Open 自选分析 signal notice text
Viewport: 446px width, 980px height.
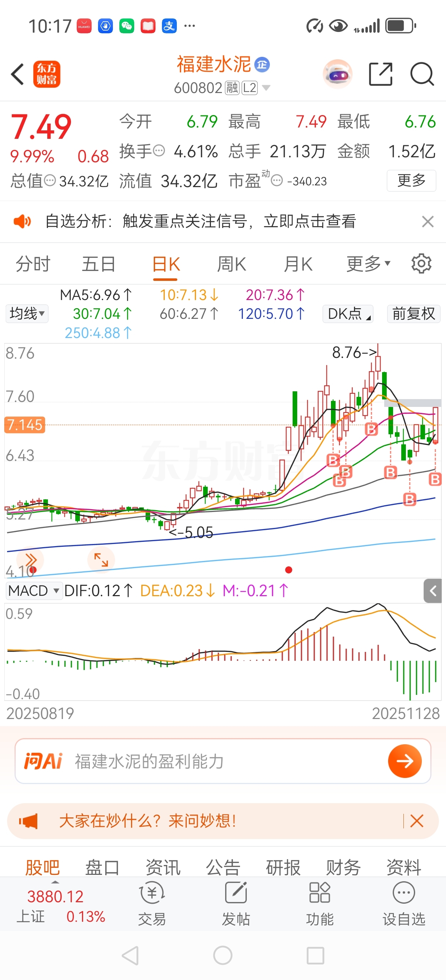coord(201,221)
